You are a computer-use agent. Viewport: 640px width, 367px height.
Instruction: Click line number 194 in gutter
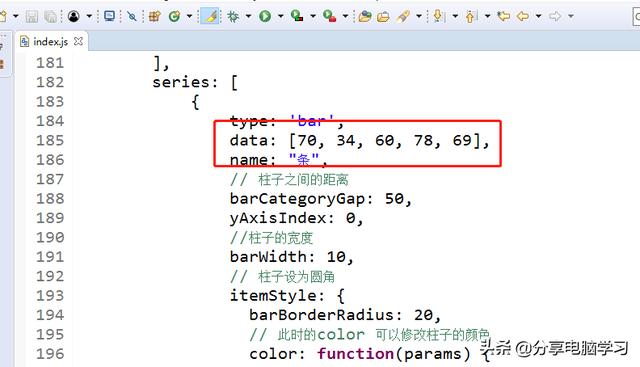point(50,315)
